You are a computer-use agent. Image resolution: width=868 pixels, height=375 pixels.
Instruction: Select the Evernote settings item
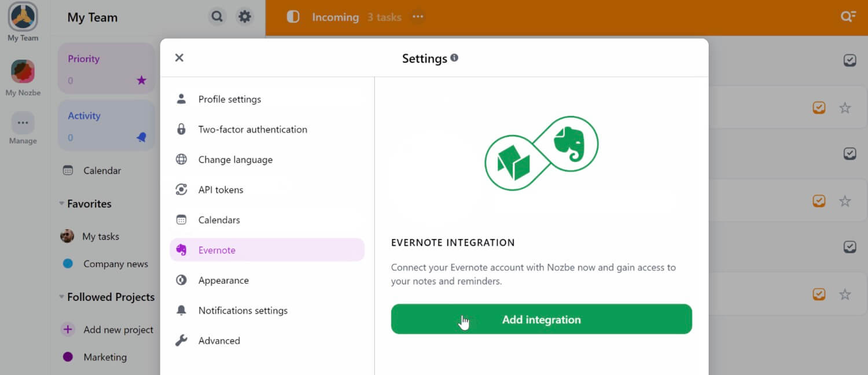tap(267, 250)
